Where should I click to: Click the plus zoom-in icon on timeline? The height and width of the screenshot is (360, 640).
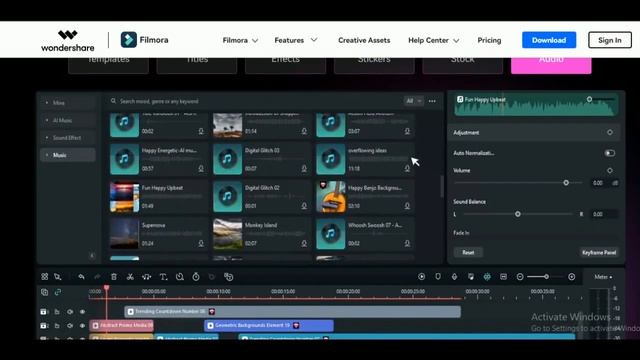[x=572, y=277]
